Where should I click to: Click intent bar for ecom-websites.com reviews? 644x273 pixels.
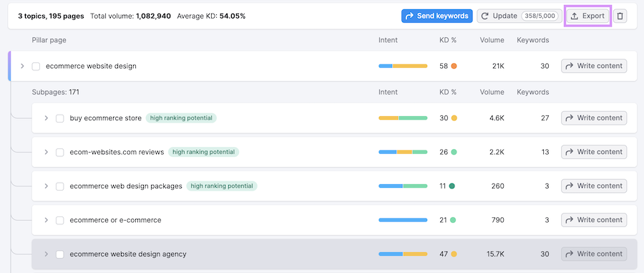click(x=403, y=152)
